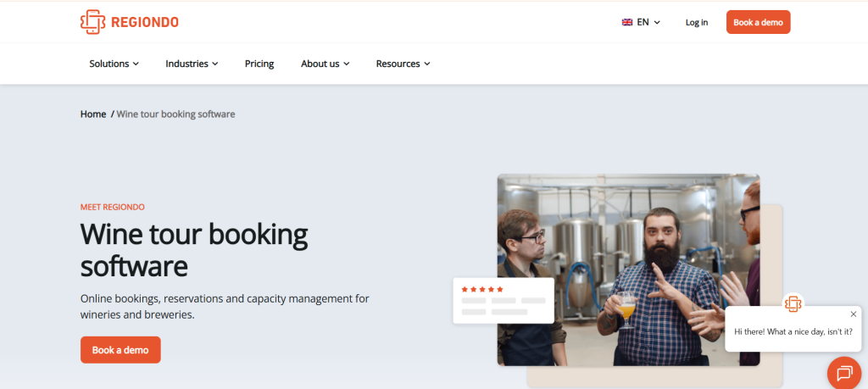This screenshot has height=389, width=868.
Task: Go to Home breadcrumb link
Action: tap(93, 114)
